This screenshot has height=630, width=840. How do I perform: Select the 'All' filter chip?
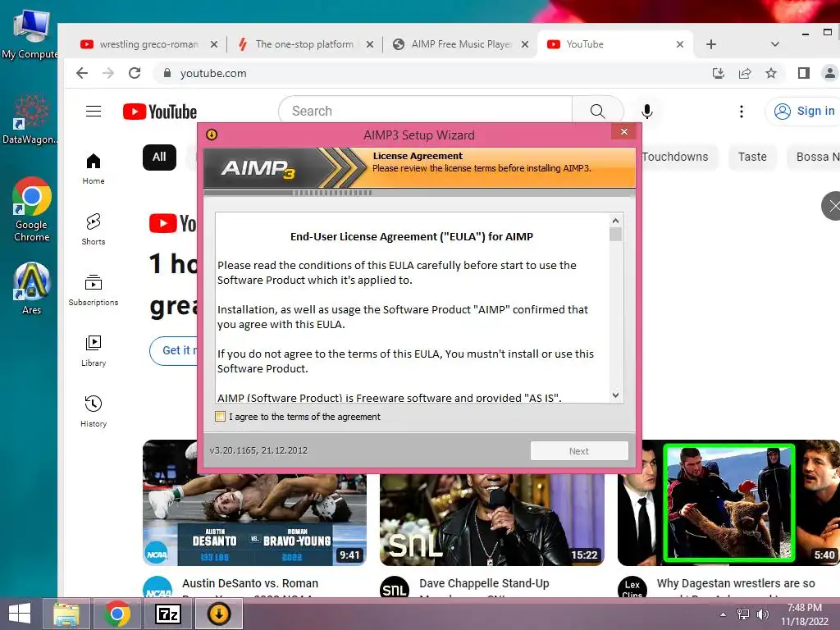pos(159,157)
